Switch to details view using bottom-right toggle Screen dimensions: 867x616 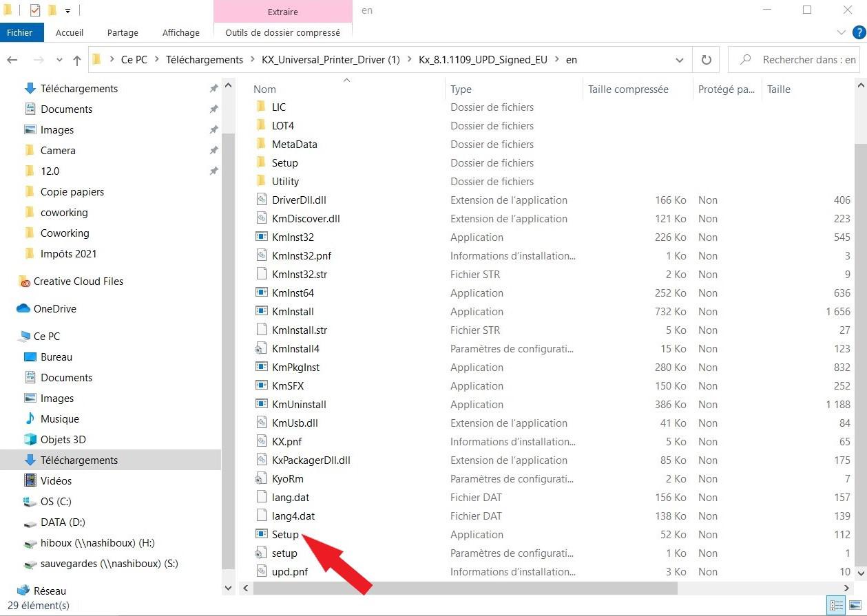[837, 606]
